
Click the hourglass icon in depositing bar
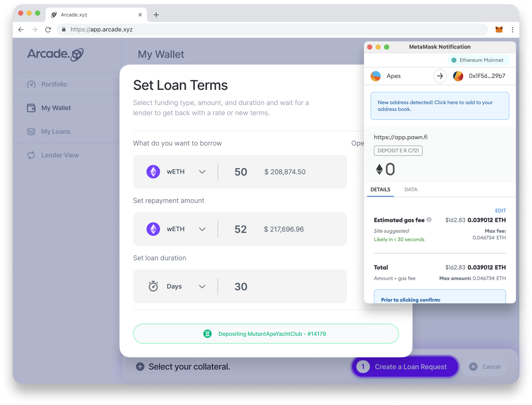[207, 334]
